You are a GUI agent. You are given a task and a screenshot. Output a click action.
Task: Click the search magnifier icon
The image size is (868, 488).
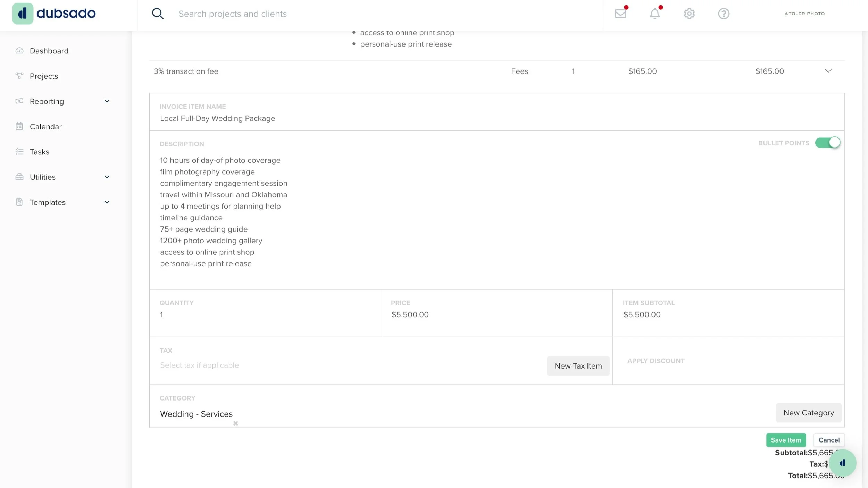(158, 14)
